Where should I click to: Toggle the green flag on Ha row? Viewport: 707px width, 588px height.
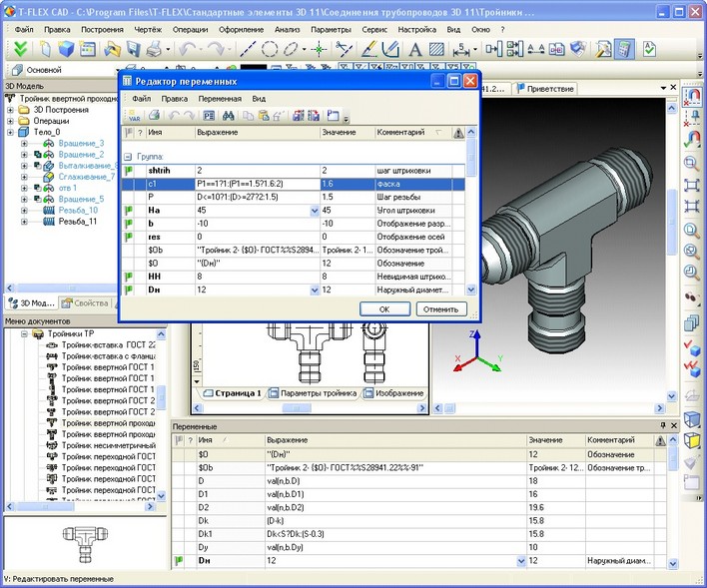click(x=129, y=210)
